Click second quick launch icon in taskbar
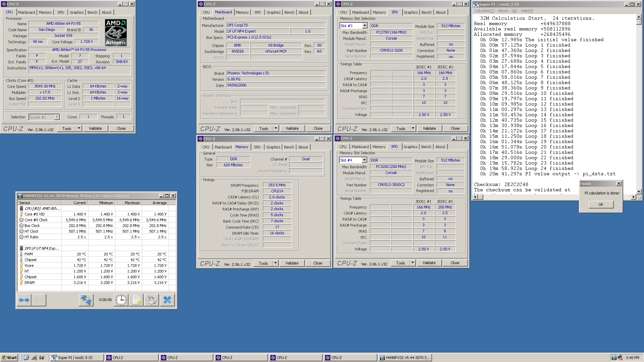644x362 pixels. pos(34,358)
